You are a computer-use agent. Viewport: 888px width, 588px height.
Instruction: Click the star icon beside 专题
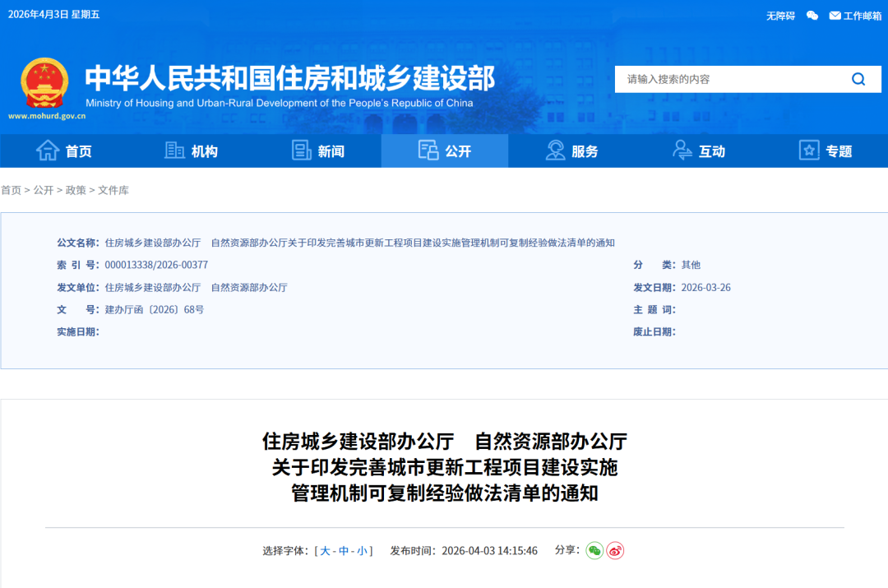[809, 150]
